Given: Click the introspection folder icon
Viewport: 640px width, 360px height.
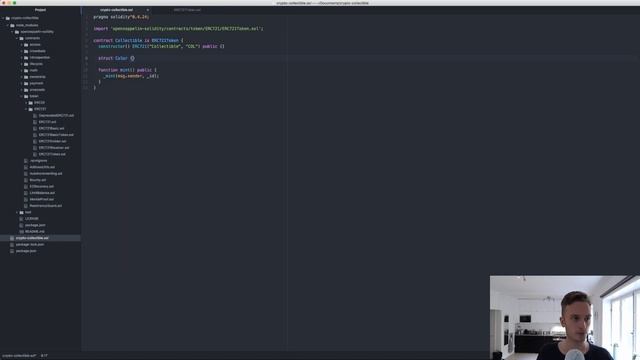Looking at the screenshot, I should (x=26, y=58).
